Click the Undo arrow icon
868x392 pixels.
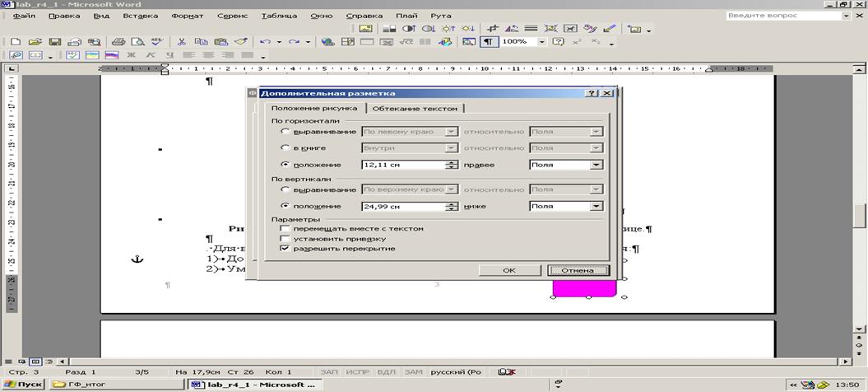(x=264, y=41)
